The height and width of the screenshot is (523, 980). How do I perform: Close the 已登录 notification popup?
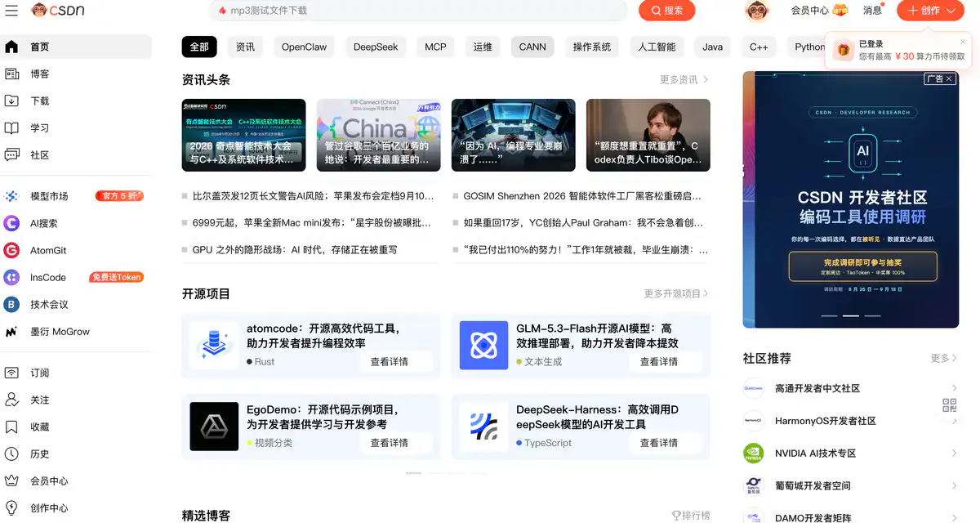[x=962, y=42]
